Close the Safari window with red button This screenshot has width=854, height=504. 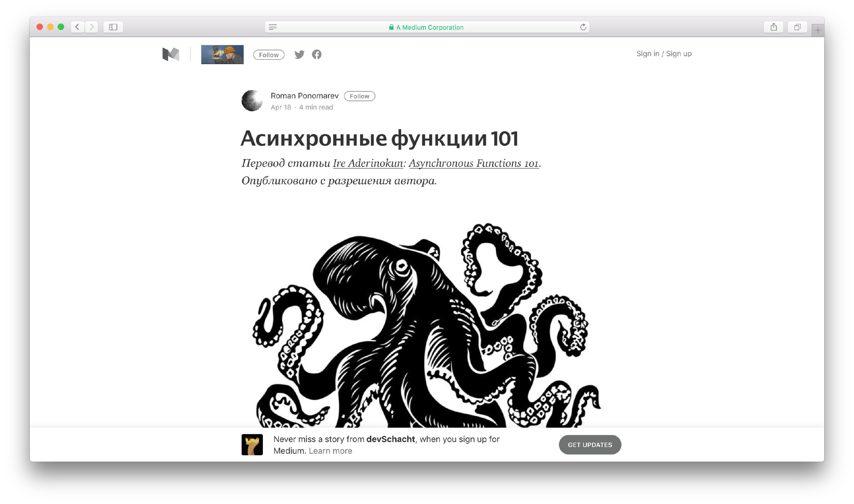pos(39,27)
